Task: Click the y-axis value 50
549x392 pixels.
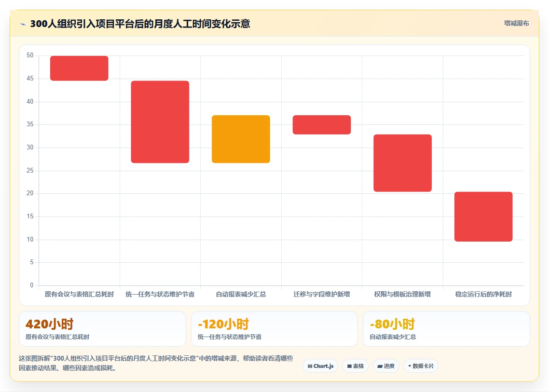Action: 30,55
